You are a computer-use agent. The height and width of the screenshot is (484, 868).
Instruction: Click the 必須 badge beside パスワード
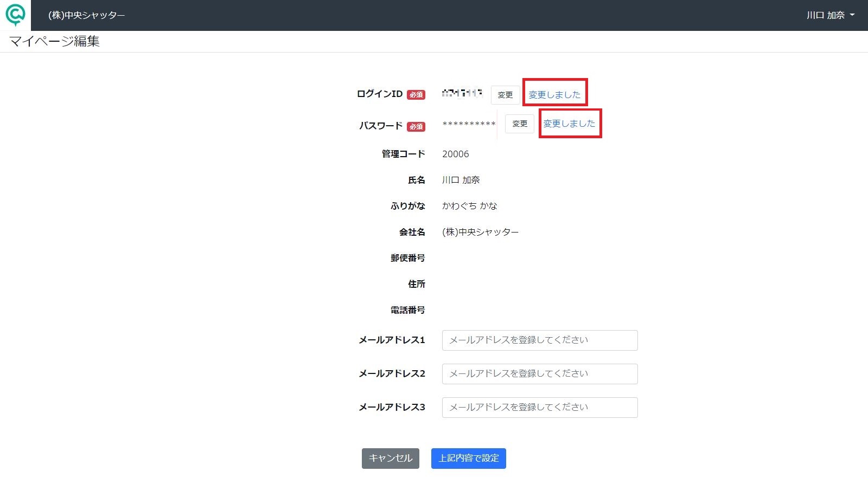(x=416, y=127)
